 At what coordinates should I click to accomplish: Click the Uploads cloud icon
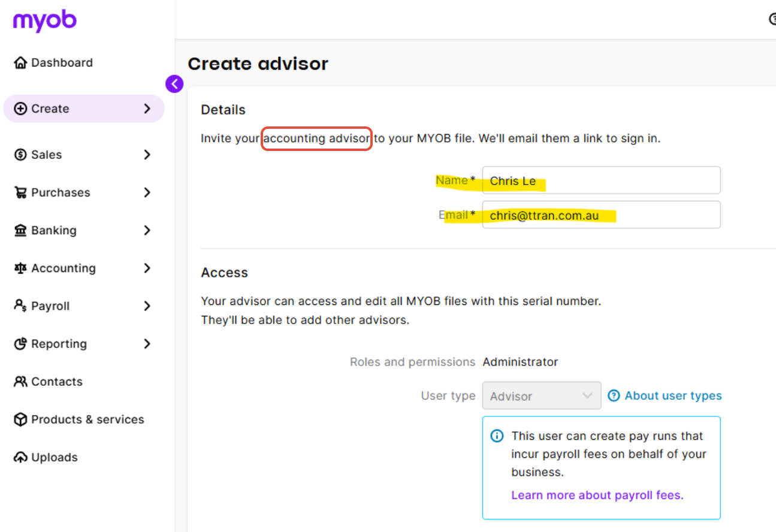21,458
